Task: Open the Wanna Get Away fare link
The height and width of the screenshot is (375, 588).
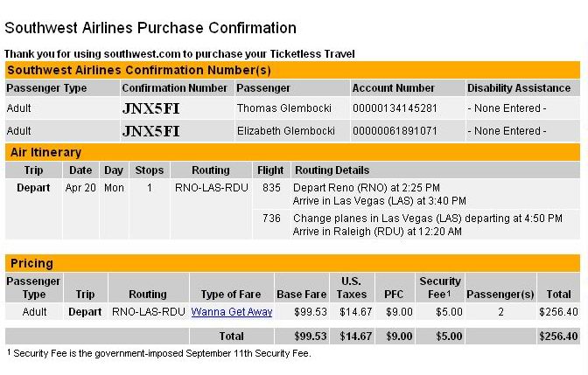Action: tap(232, 312)
